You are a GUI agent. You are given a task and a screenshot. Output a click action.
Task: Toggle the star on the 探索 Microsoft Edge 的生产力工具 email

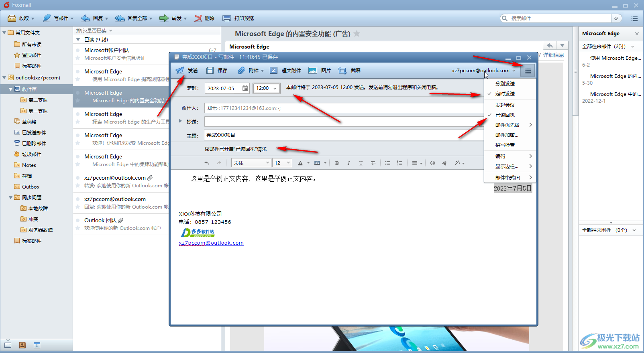78,122
